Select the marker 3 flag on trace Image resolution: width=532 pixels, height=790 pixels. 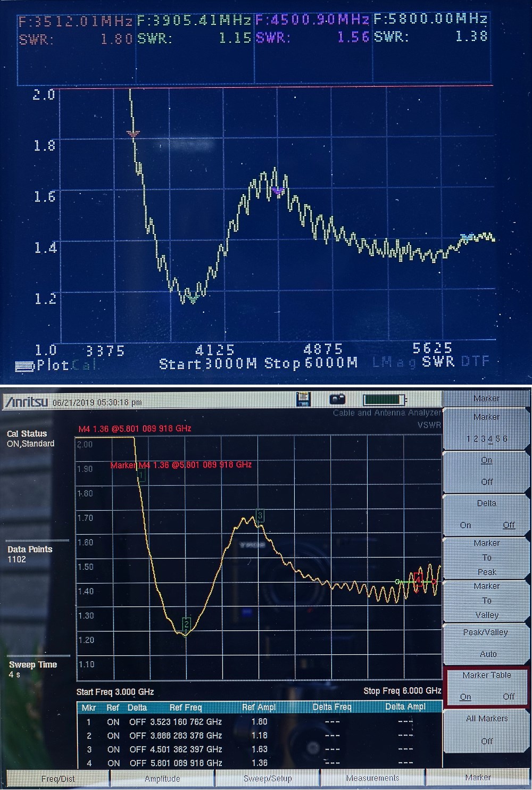click(259, 515)
